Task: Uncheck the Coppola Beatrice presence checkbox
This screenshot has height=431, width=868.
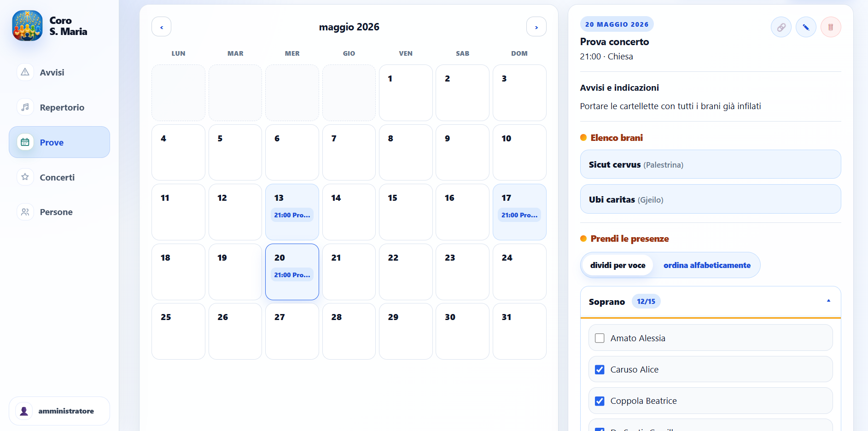Action: click(x=600, y=401)
